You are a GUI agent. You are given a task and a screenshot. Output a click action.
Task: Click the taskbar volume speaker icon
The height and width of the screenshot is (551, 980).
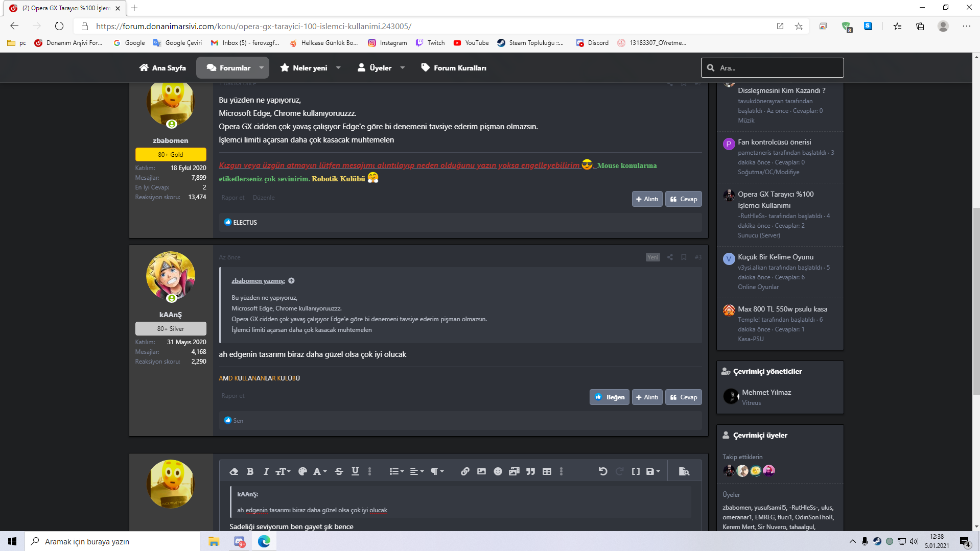914,541
